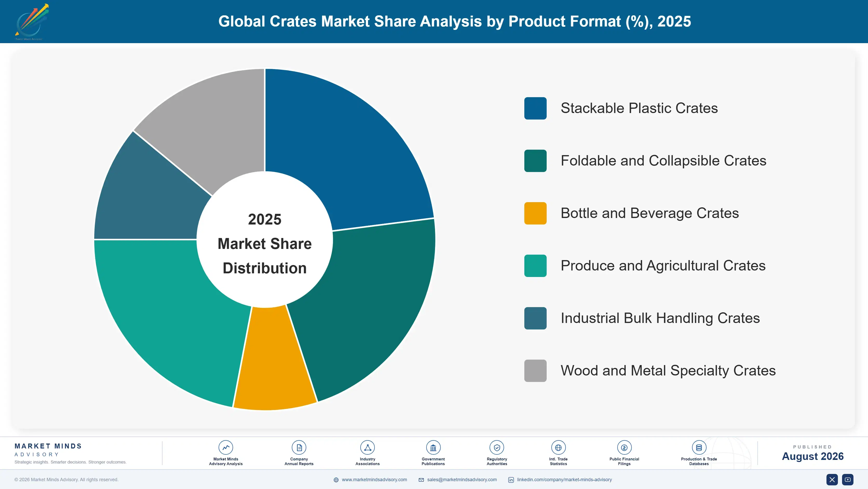Screen dimensions: 868x489
Task: Click the Market Minds Advisory logo in header
Action: click(x=32, y=22)
